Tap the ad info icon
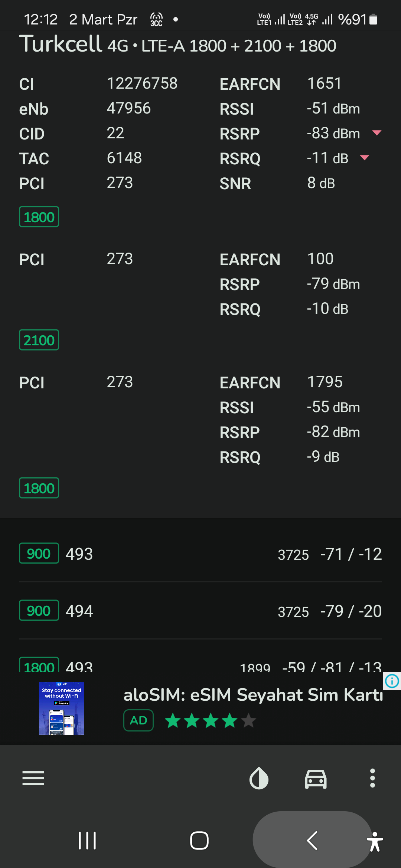 coord(392,681)
